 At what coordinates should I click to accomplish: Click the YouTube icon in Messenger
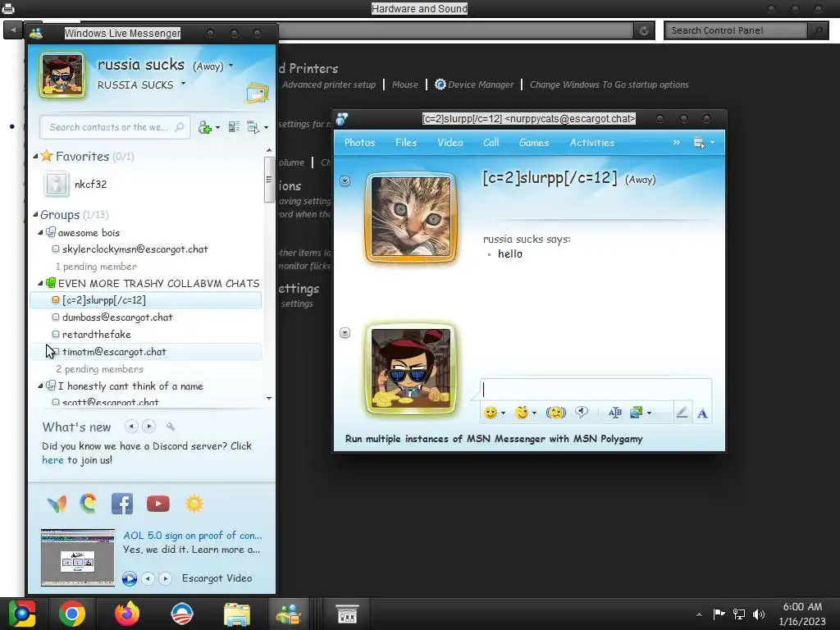click(158, 504)
